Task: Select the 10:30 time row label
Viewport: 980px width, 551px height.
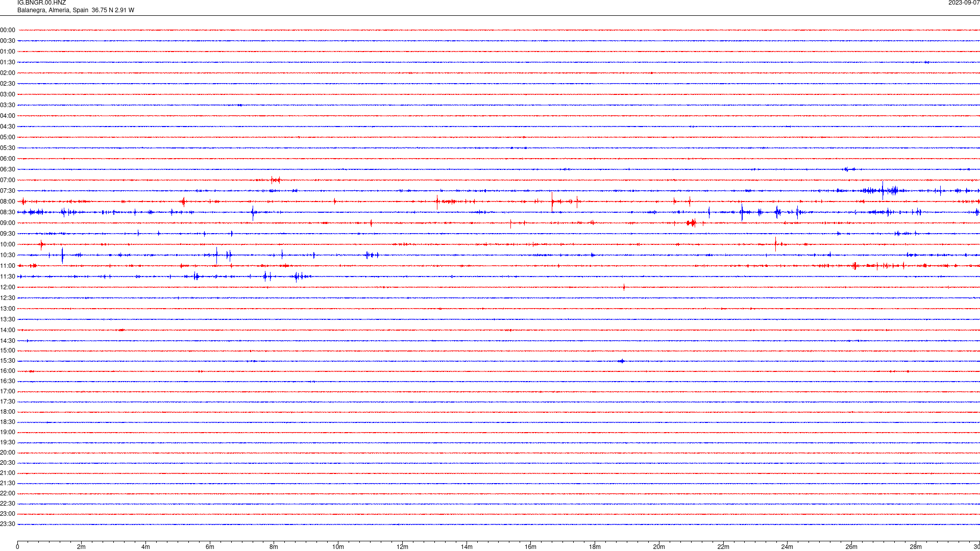Action: [x=8, y=255]
